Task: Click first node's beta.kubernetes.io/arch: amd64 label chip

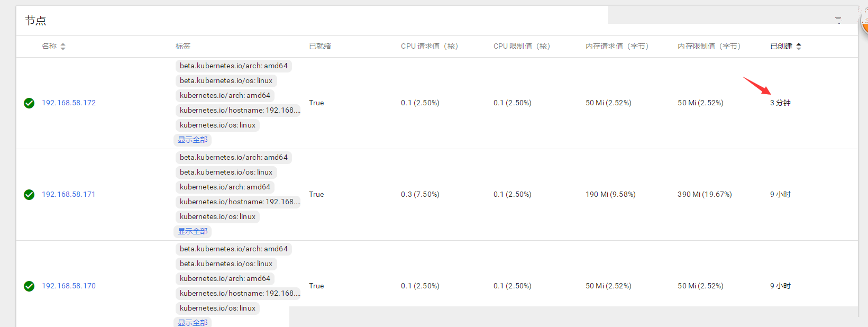Action: tap(233, 66)
